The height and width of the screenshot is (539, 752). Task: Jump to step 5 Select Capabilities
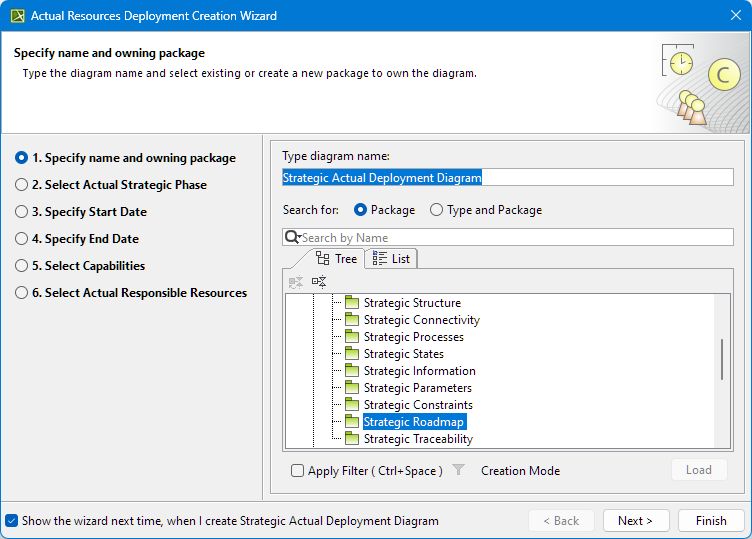(x=22, y=266)
